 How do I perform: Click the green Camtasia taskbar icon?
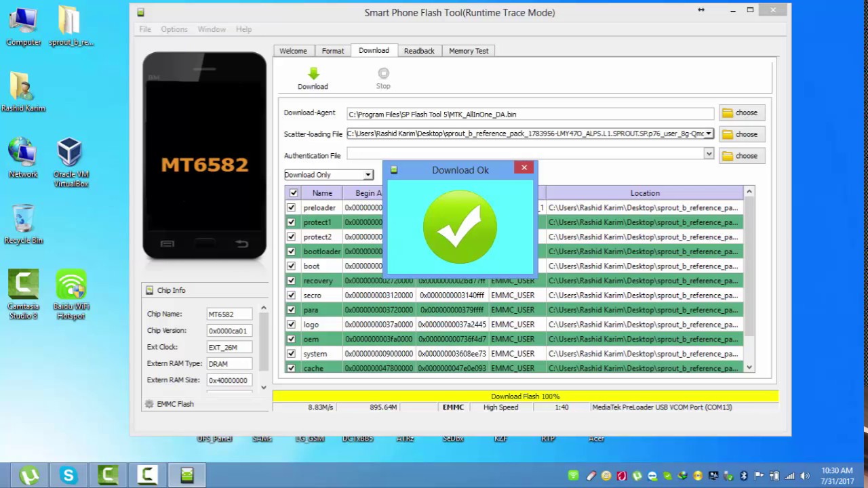(108, 476)
